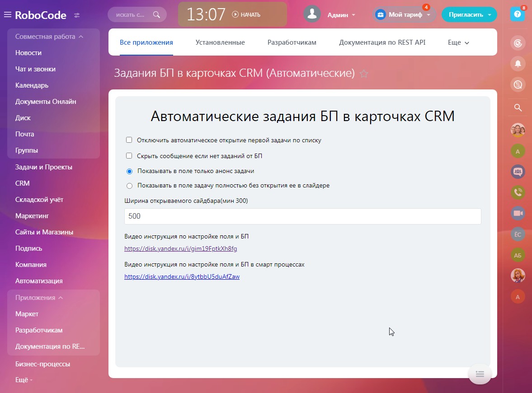The width and height of the screenshot is (532, 393).
Task: Open the help question-mark icon
Action: point(518,14)
